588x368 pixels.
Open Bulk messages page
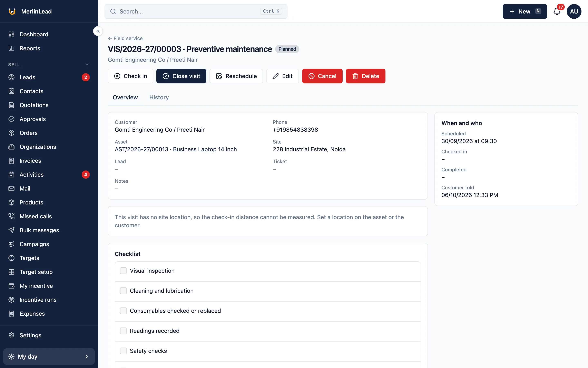tap(49, 230)
